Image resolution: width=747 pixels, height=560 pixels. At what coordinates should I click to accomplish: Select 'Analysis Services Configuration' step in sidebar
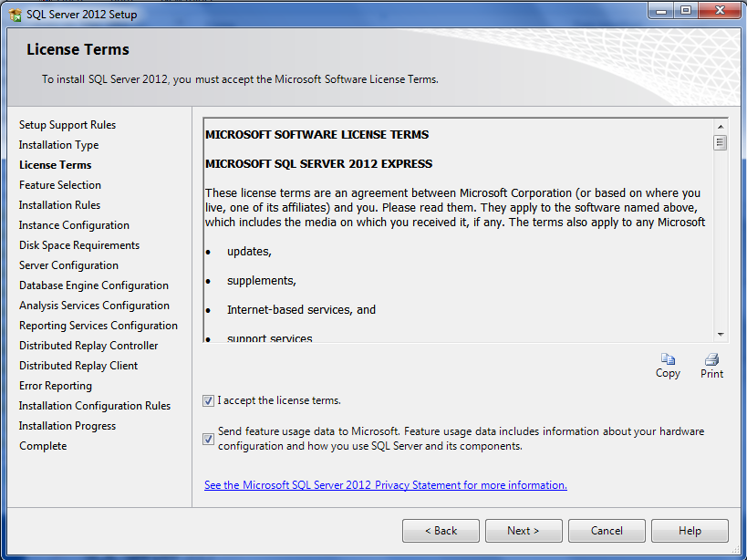point(94,306)
